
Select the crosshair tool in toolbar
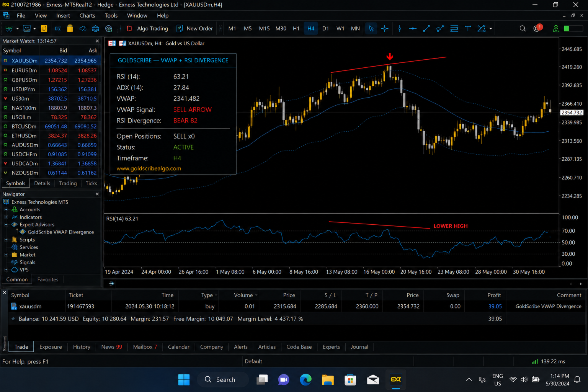click(x=385, y=29)
